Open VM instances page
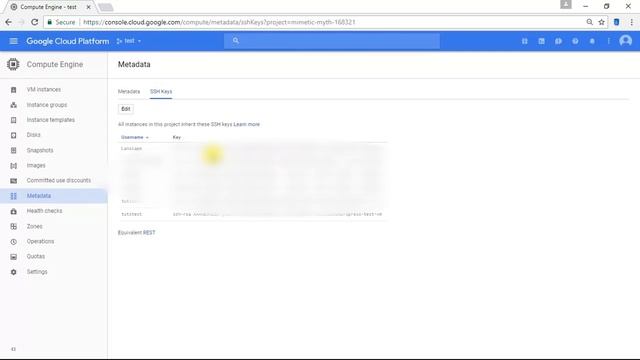 click(x=44, y=89)
